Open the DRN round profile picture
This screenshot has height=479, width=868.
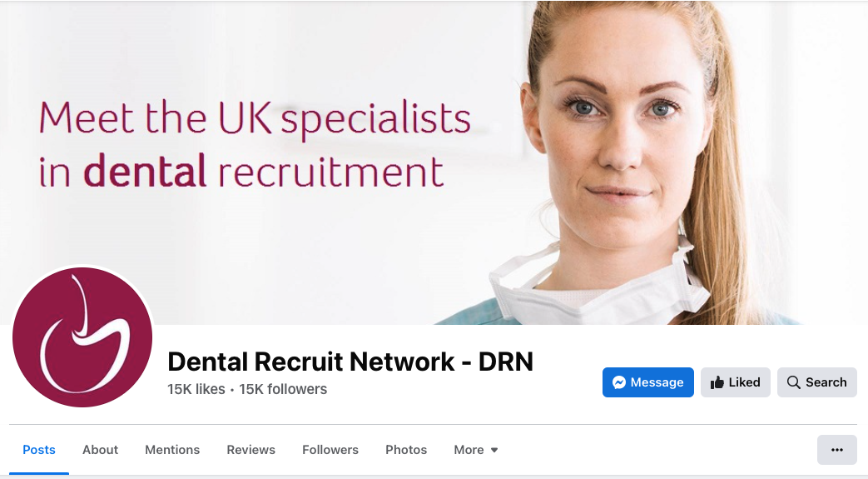pos(82,337)
